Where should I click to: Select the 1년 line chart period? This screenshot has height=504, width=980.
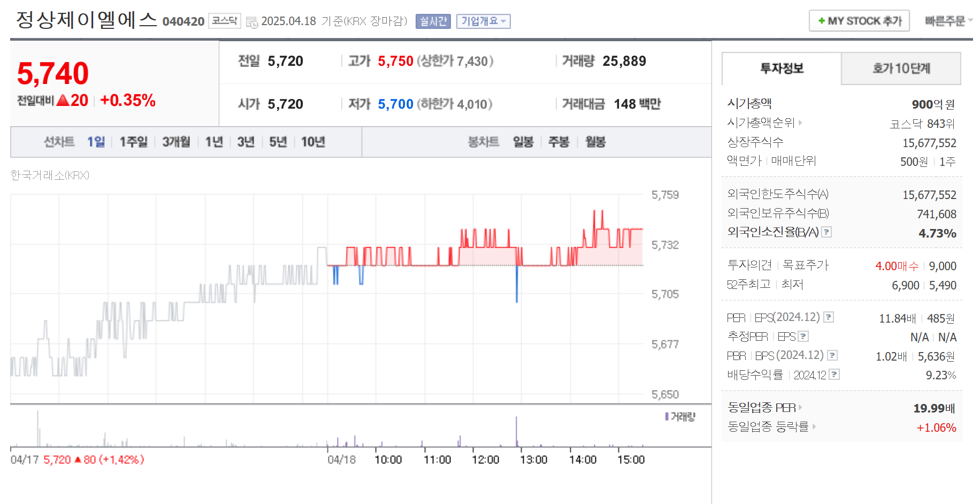214,142
